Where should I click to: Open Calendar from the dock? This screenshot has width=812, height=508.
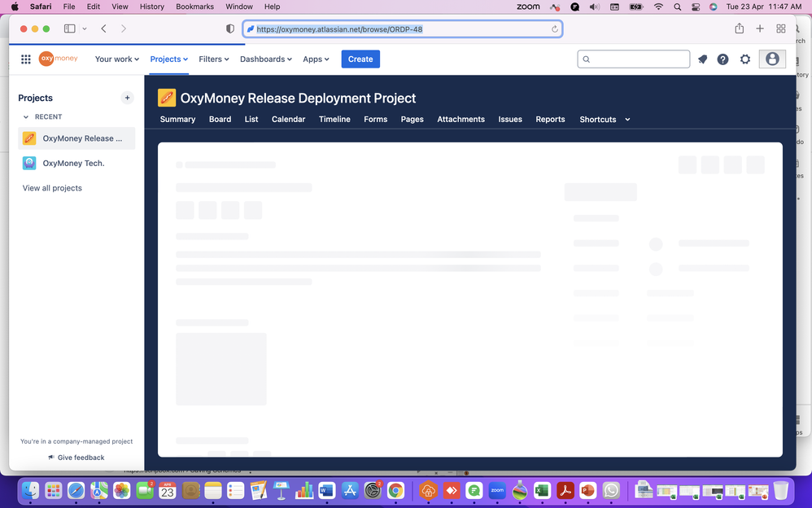point(168,490)
